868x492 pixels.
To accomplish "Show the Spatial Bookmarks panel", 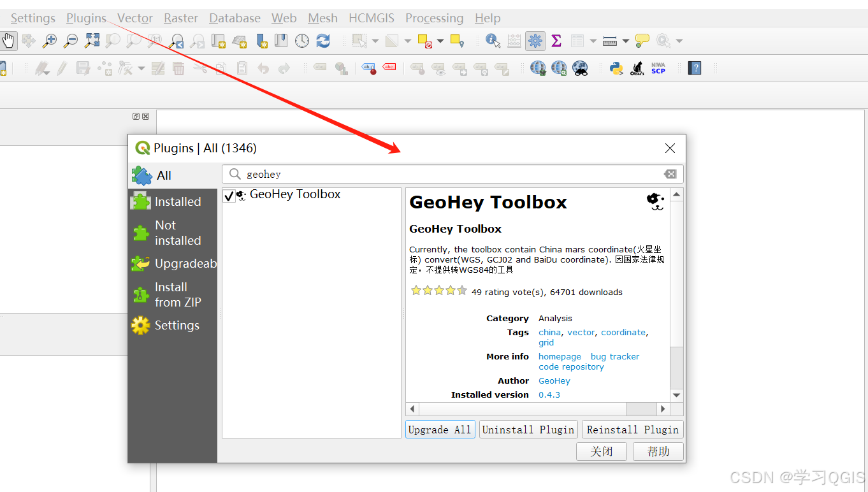I will tap(281, 41).
